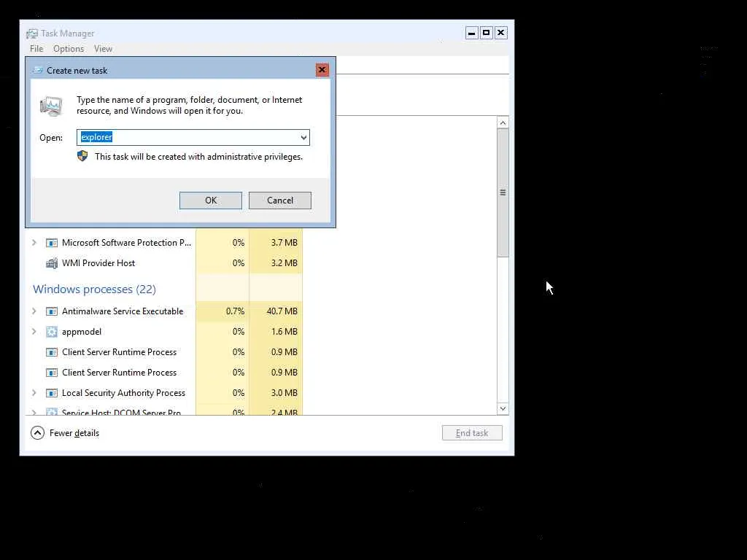Maximize the Task Manager window
The image size is (747, 560).
[487, 33]
